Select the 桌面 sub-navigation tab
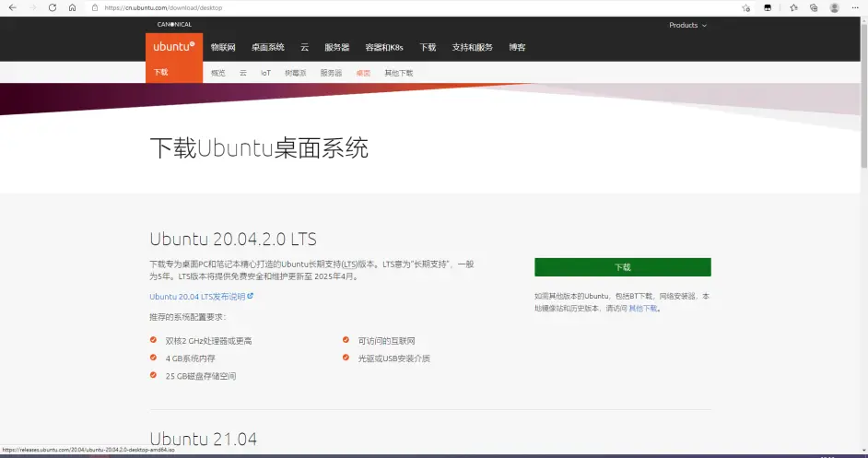The height and width of the screenshot is (458, 868). [x=363, y=73]
